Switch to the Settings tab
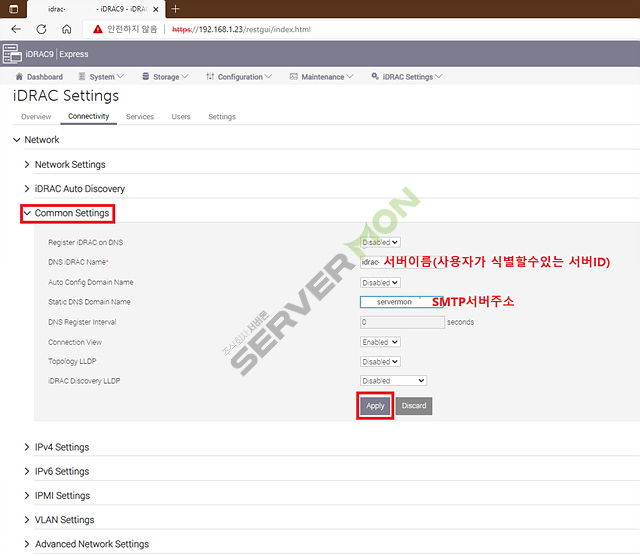The image size is (640, 556). (x=222, y=117)
